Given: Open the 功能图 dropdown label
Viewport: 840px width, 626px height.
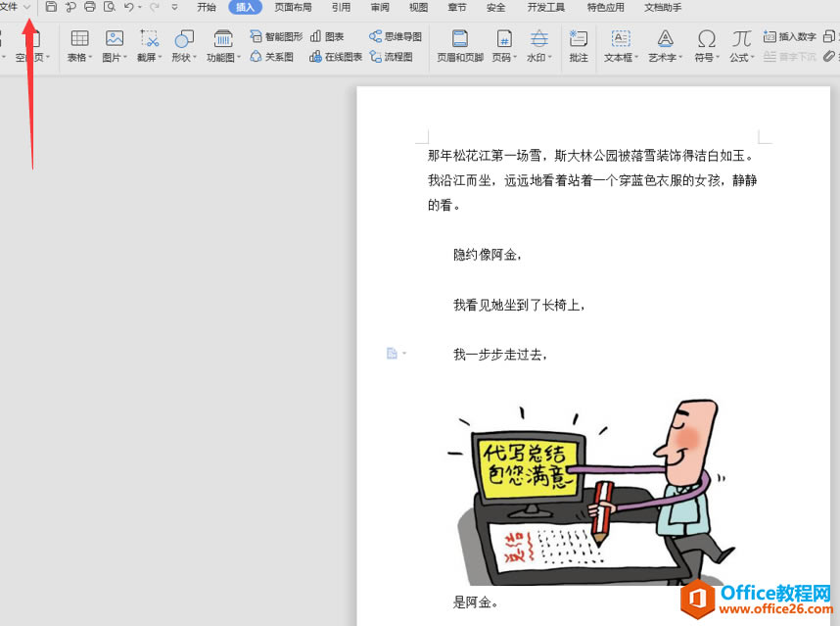Looking at the screenshot, I should [223, 58].
